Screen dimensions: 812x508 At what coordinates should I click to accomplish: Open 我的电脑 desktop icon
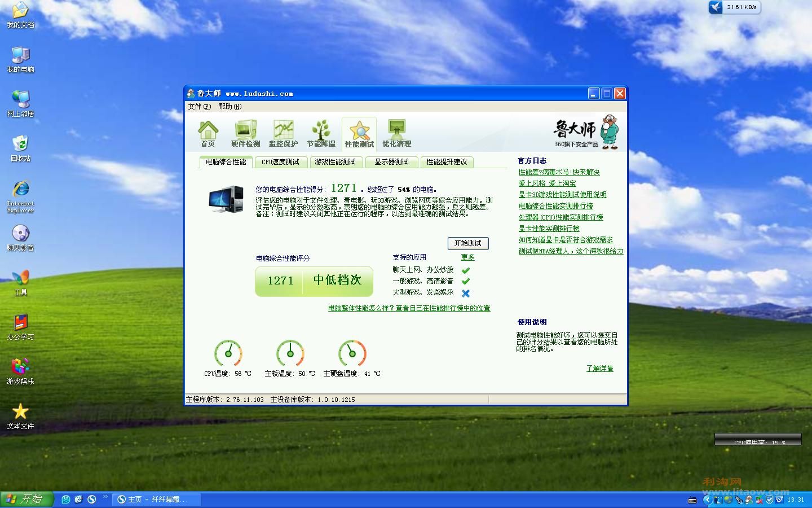tap(20, 59)
